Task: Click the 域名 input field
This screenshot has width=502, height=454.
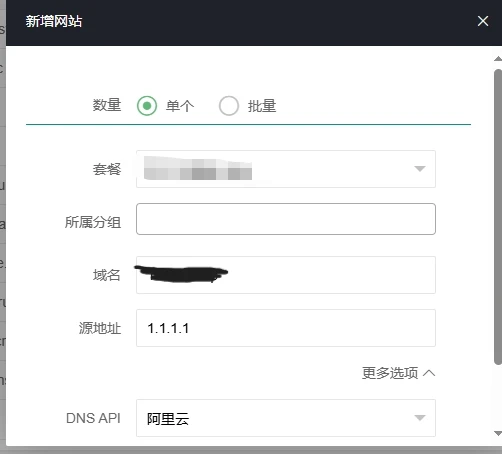Action: coord(286,275)
